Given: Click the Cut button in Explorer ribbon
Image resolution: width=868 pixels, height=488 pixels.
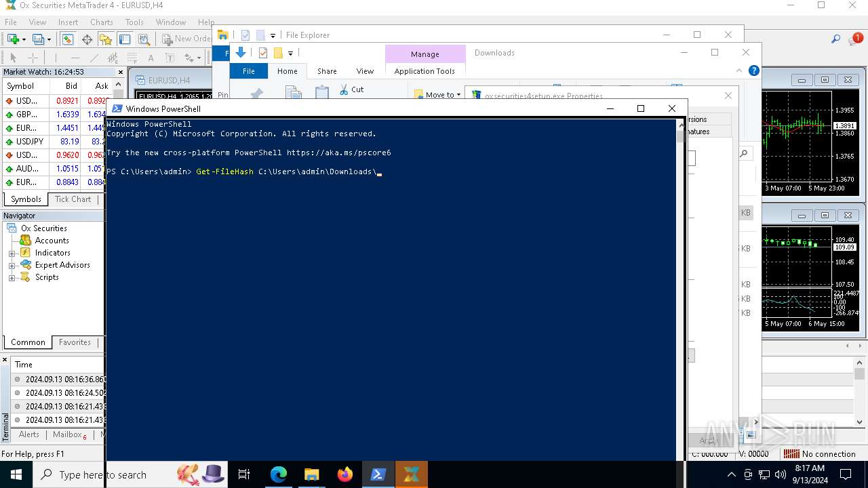Looking at the screenshot, I should click(x=352, y=89).
